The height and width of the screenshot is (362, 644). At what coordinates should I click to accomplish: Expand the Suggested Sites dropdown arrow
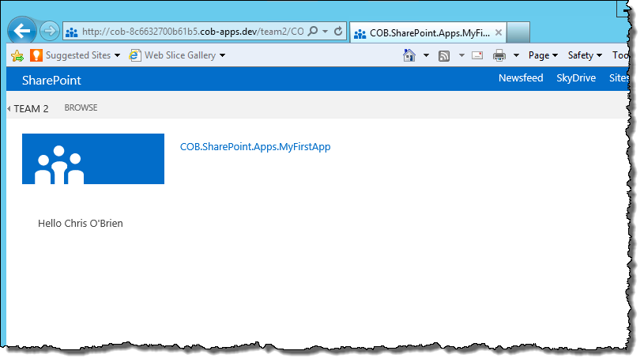[118, 55]
